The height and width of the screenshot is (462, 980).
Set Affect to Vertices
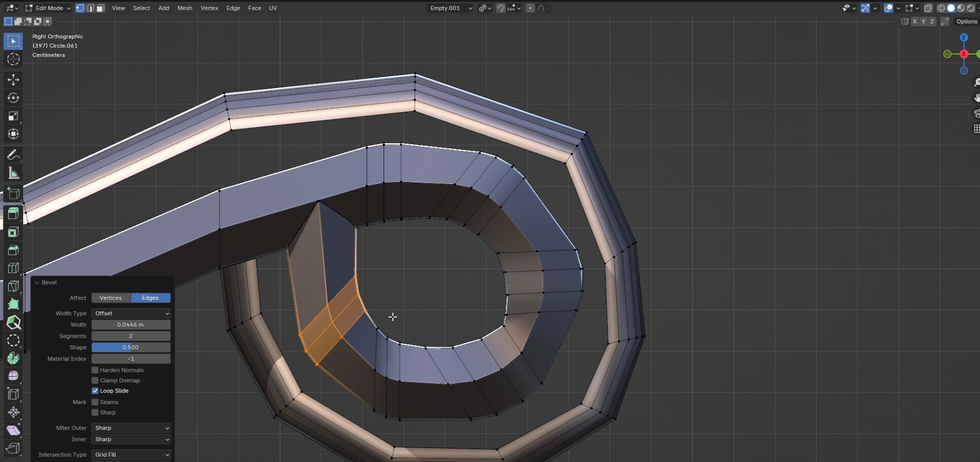(x=111, y=298)
